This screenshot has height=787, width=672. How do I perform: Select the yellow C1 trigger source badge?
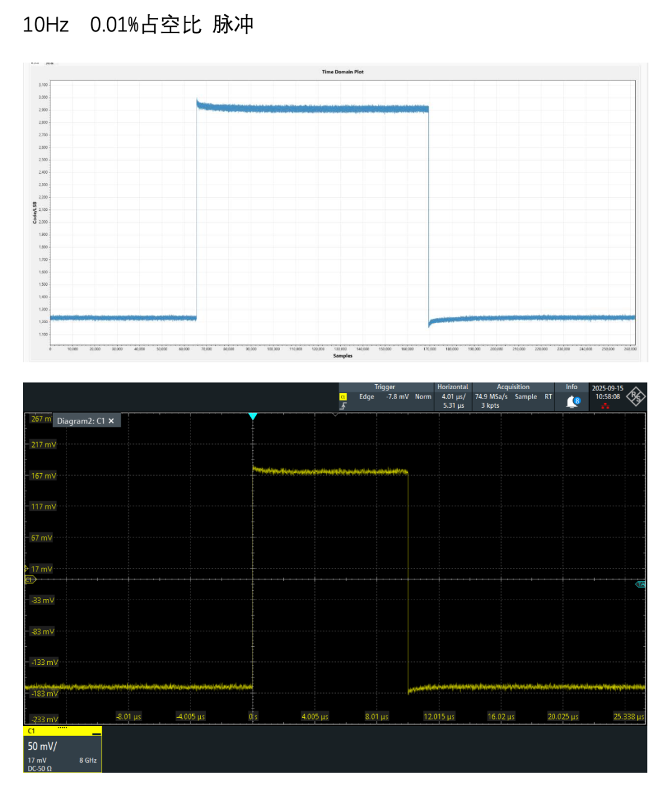342,397
